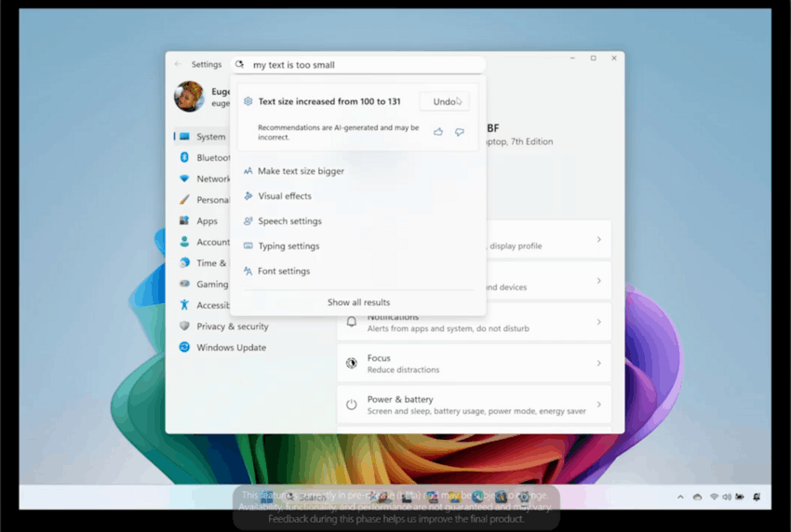This screenshot has width=791, height=532.
Task: Minimize the Settings window
Action: tap(572, 58)
